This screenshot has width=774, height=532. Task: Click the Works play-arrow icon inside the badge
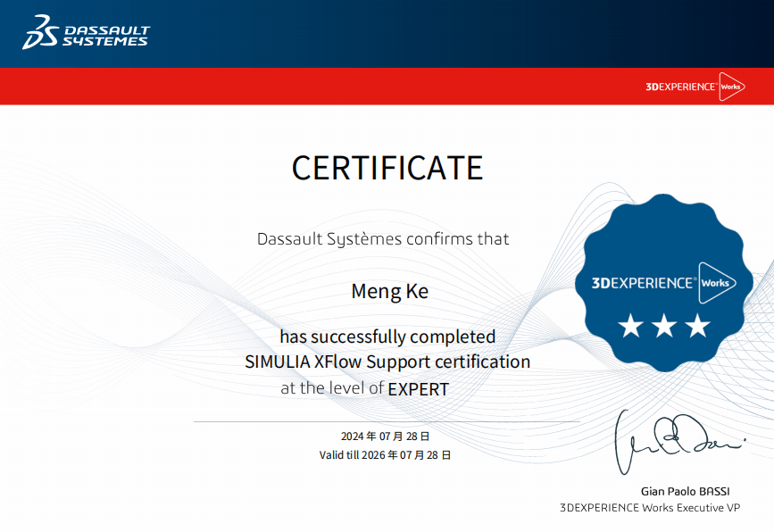tap(717, 283)
